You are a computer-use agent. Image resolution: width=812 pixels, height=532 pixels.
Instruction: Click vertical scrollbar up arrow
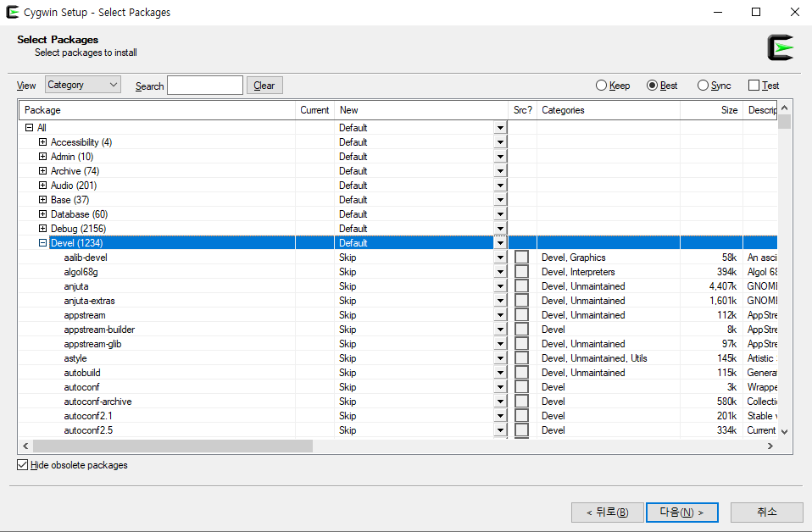785,108
